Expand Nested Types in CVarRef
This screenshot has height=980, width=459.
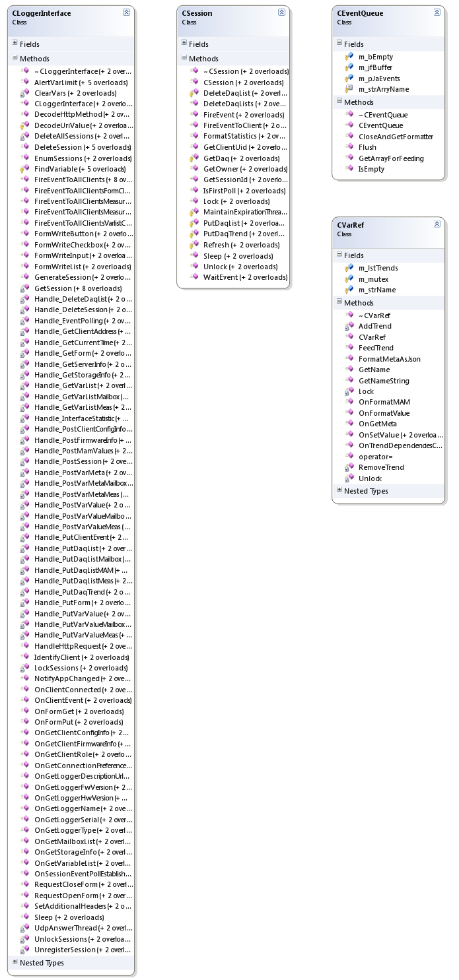(339, 490)
